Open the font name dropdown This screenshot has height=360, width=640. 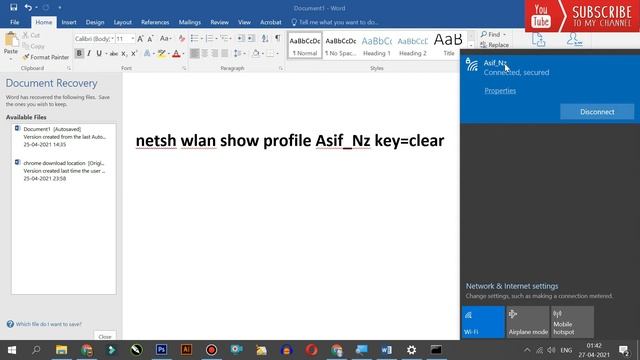pyautogui.click(x=113, y=39)
